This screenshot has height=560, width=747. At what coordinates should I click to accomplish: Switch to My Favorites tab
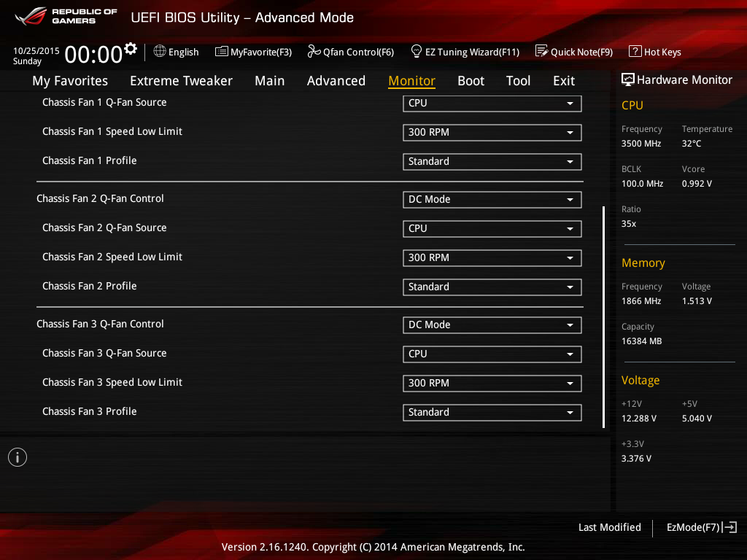(x=70, y=81)
